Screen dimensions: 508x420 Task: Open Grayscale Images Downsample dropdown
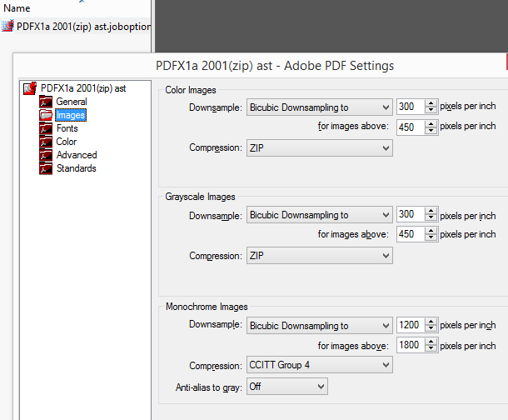pos(320,215)
